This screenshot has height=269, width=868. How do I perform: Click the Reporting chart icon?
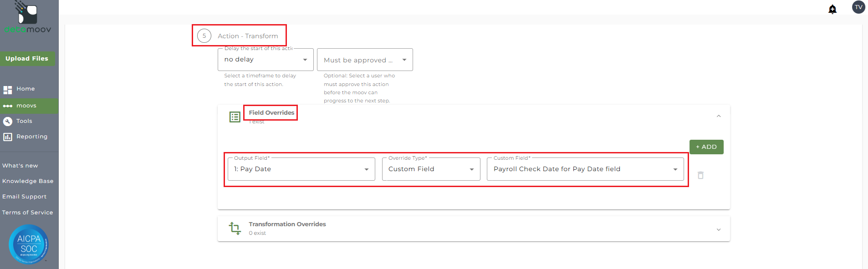coord(8,137)
